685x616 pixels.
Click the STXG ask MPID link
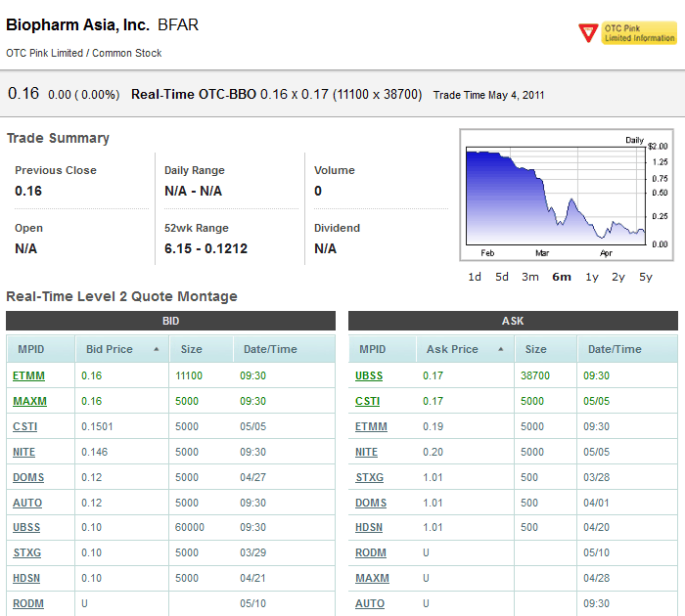click(369, 477)
